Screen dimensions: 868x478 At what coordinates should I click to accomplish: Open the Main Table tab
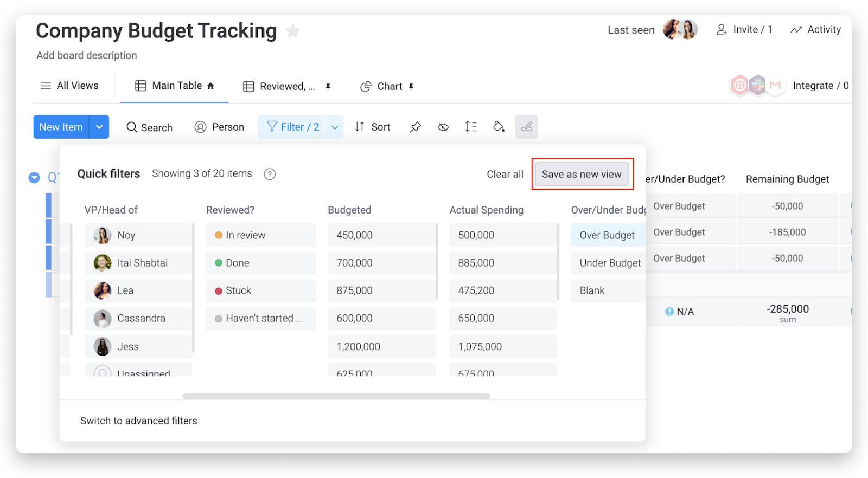[x=174, y=86]
